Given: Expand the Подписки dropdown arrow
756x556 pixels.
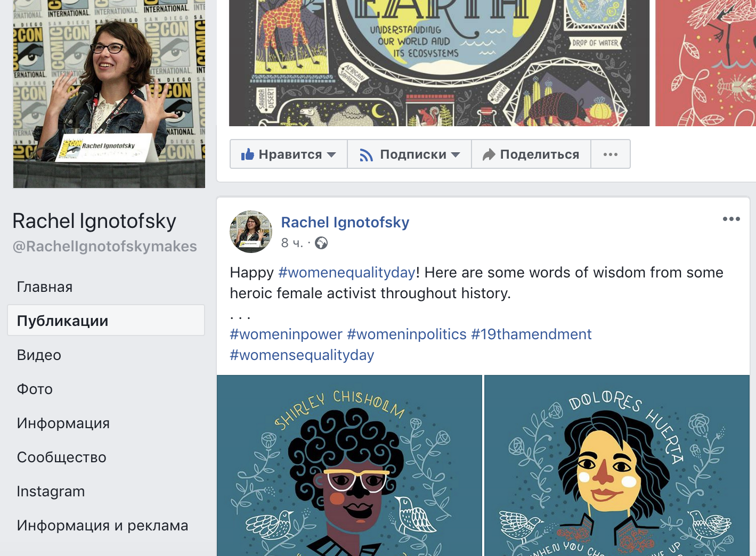Looking at the screenshot, I should (456, 154).
